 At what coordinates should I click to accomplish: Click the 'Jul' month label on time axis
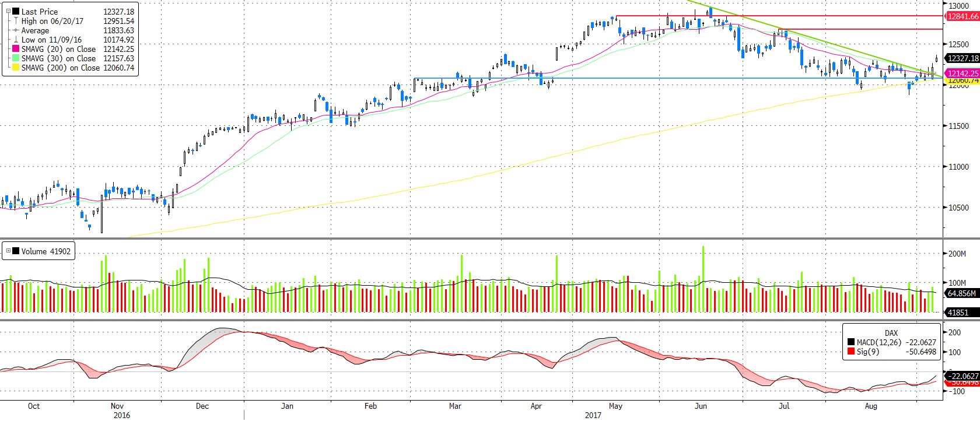coord(784,406)
